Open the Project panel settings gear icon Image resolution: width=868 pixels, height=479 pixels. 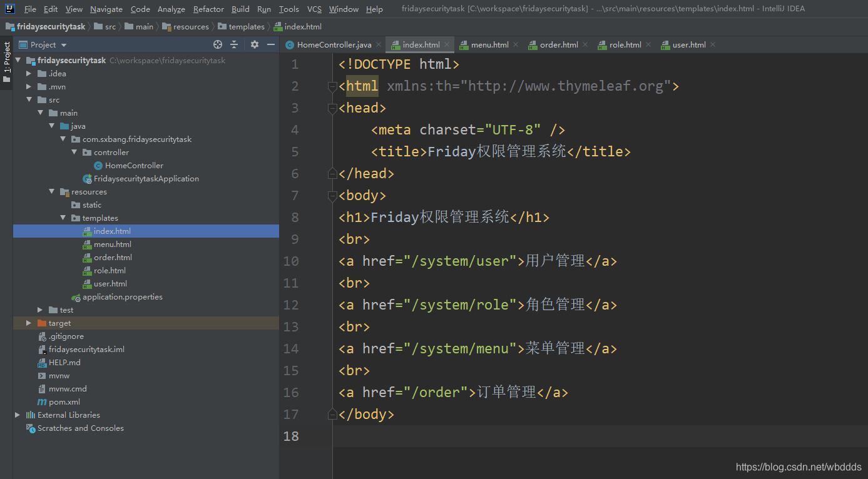point(254,44)
